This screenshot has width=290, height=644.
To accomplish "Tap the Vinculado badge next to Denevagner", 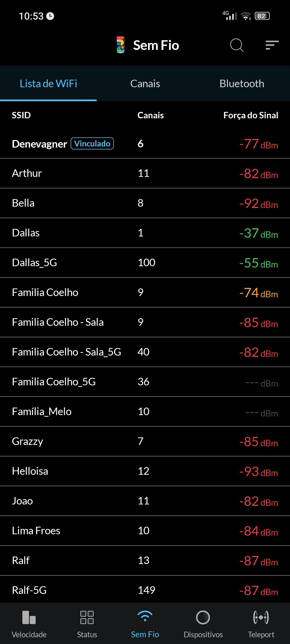I will tap(92, 144).
